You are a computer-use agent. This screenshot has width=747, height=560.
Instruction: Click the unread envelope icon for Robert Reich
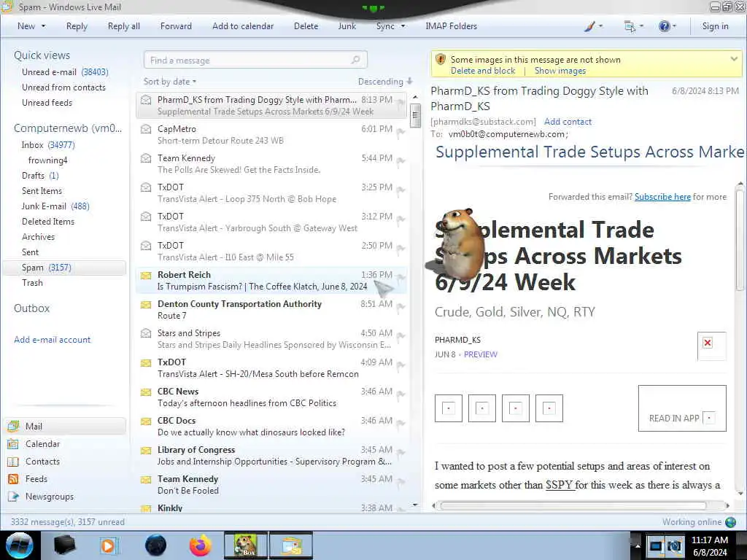[146, 275]
